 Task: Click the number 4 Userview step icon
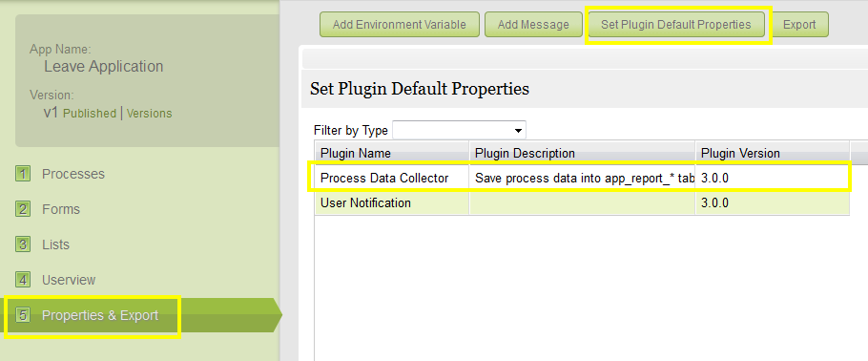[23, 280]
